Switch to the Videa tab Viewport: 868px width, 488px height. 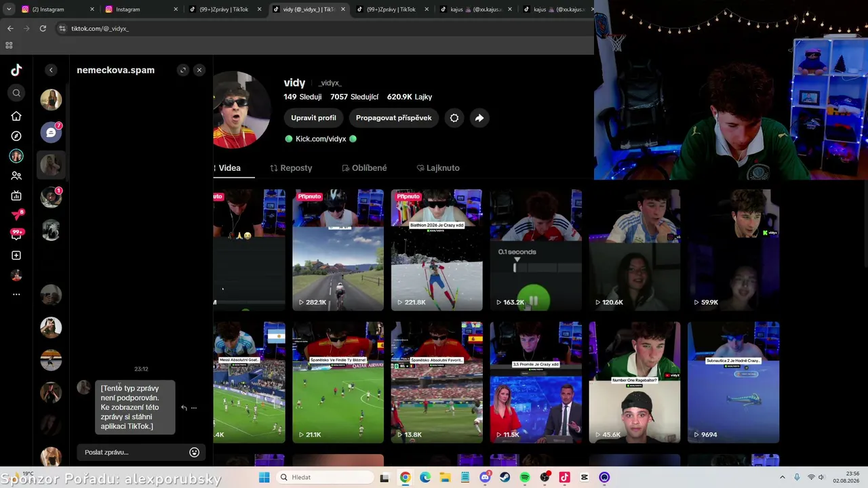229,168
